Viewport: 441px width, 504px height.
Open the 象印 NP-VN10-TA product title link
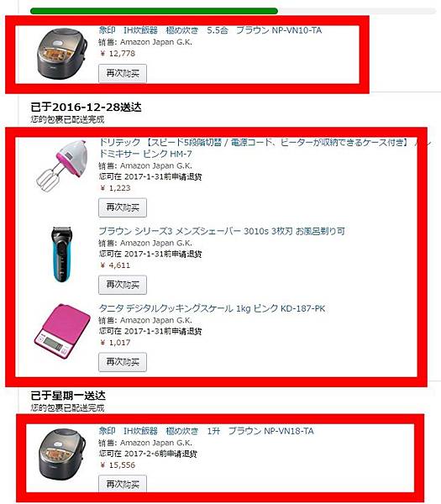[210, 30]
